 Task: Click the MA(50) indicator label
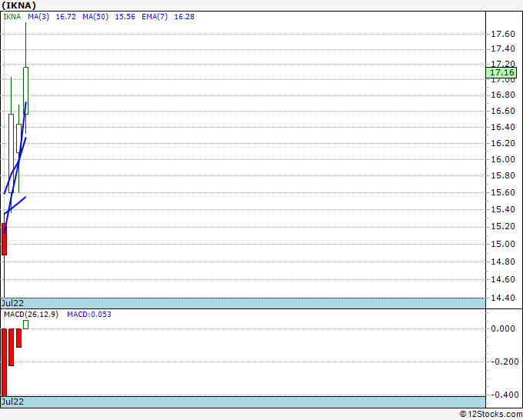coord(95,17)
